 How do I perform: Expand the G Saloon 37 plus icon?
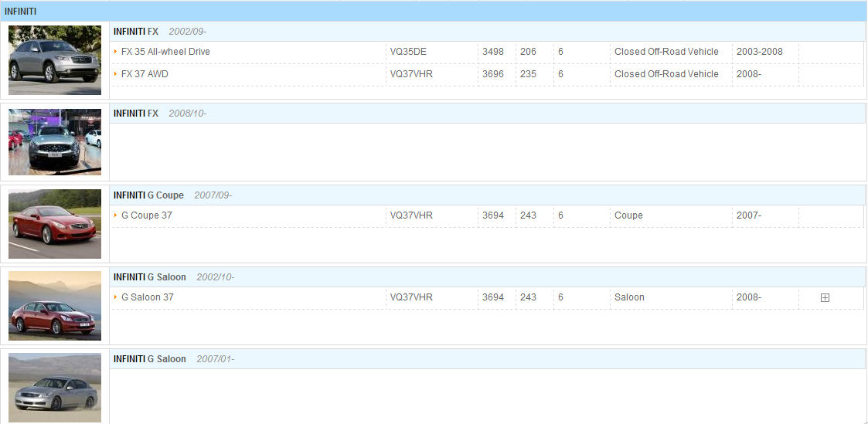825,297
